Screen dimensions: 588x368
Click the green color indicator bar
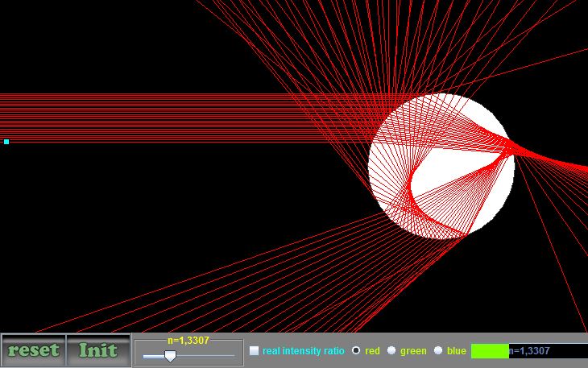coord(490,351)
